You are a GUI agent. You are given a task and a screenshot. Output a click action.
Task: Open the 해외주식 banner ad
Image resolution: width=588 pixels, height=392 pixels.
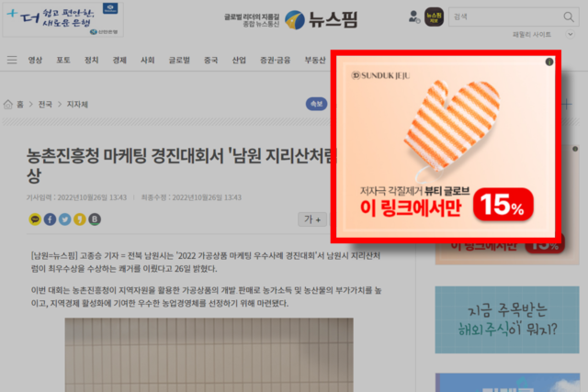507,319
